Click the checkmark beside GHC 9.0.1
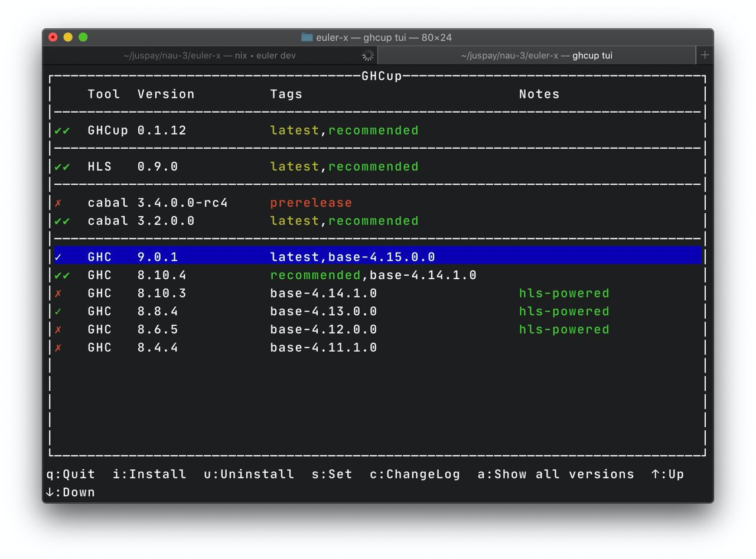This screenshot has height=559, width=756. click(x=58, y=257)
